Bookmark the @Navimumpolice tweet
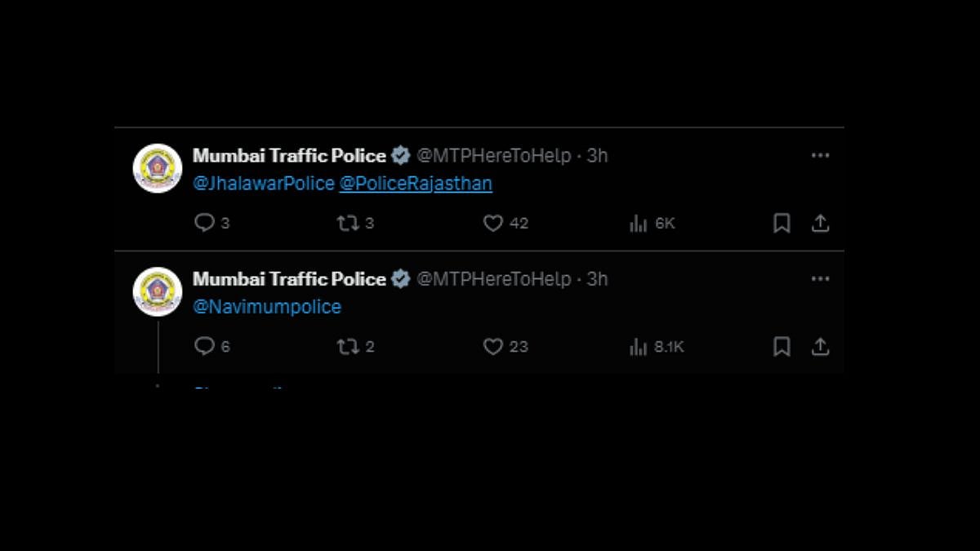980x551 pixels. click(782, 346)
